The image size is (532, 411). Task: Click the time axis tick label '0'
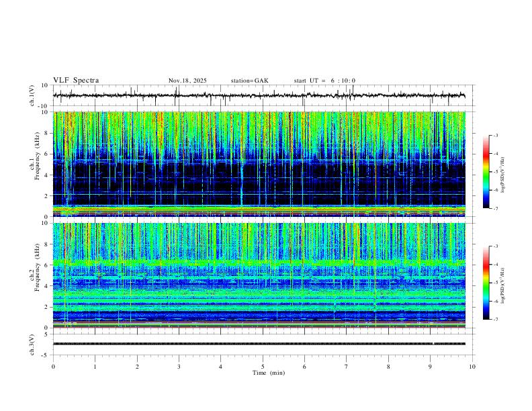tap(53, 367)
